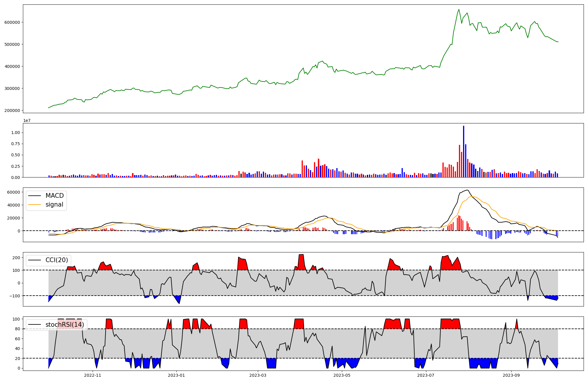Click the 2023-03 x-axis date label
The height and width of the screenshot is (382, 588).
coord(258,375)
